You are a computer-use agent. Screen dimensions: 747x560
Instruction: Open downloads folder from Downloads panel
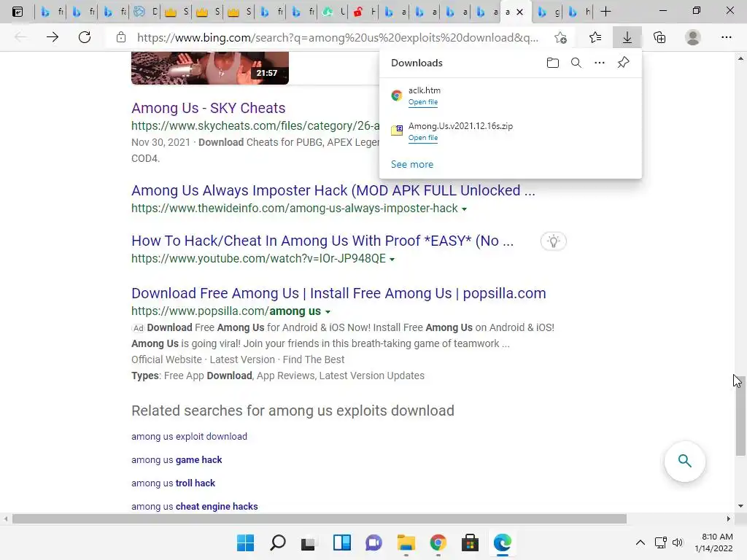click(553, 63)
